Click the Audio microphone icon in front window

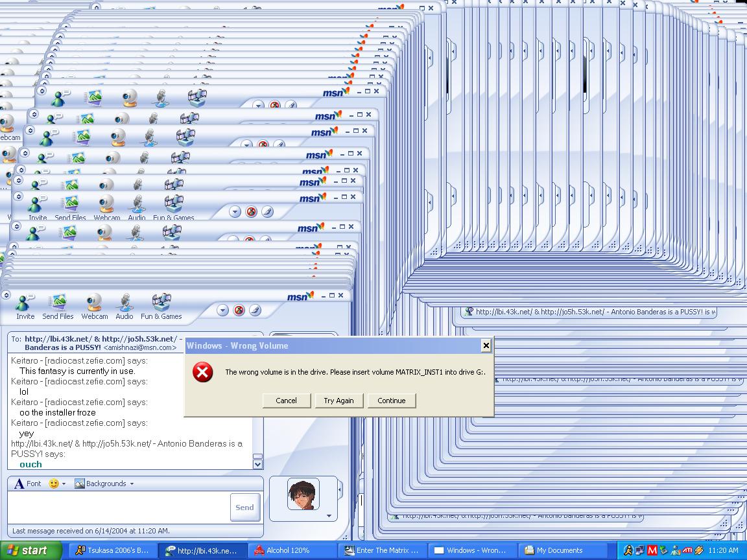(124, 306)
